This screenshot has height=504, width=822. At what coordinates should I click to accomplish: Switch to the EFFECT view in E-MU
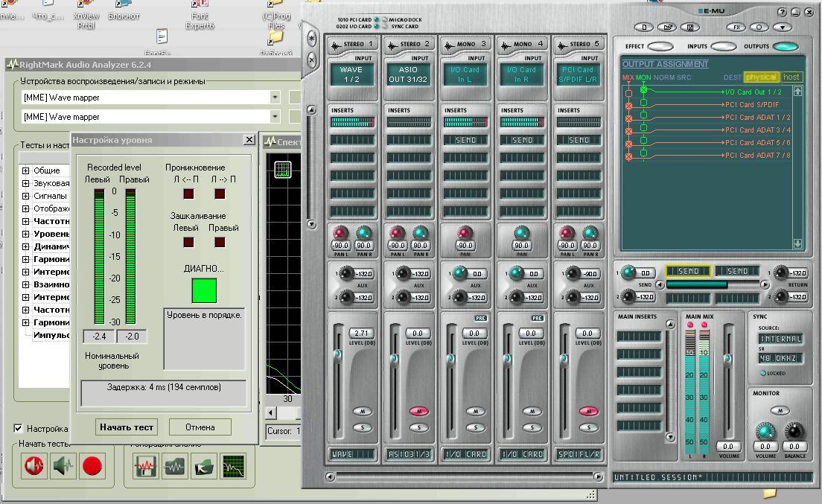660,46
